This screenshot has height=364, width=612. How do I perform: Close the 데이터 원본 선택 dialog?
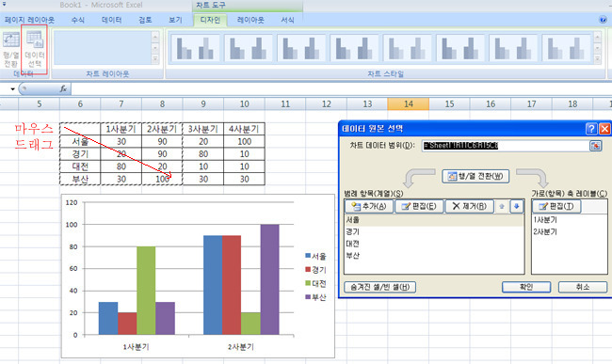tap(604, 129)
